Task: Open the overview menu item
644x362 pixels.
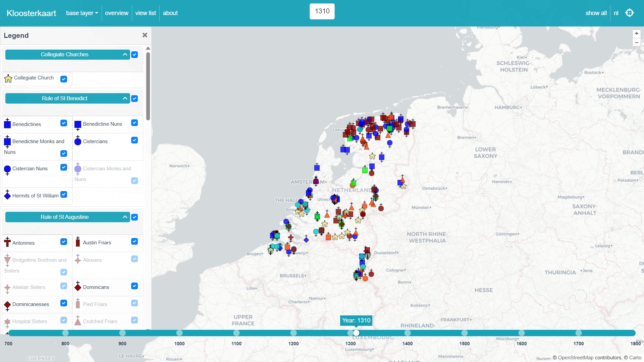Action: click(x=116, y=13)
